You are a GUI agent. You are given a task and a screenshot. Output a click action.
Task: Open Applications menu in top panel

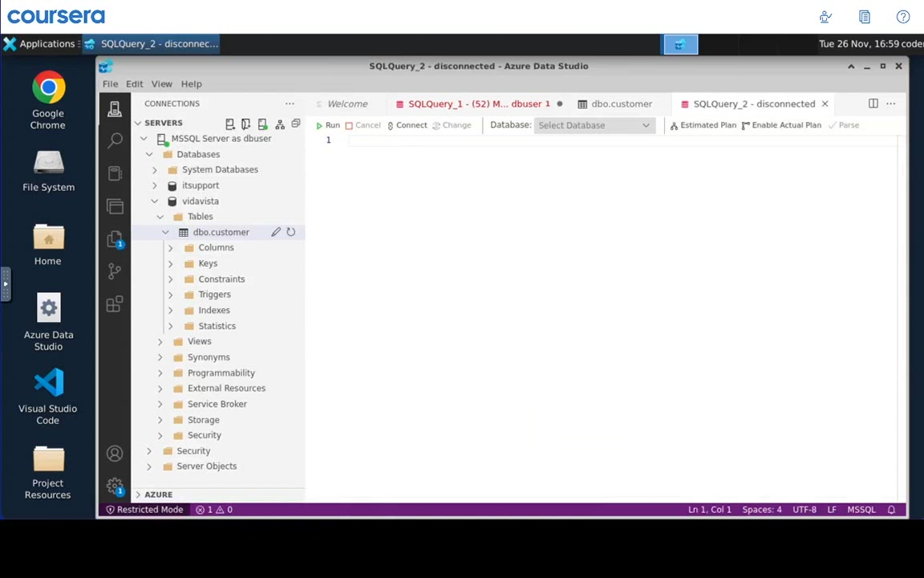[40, 43]
